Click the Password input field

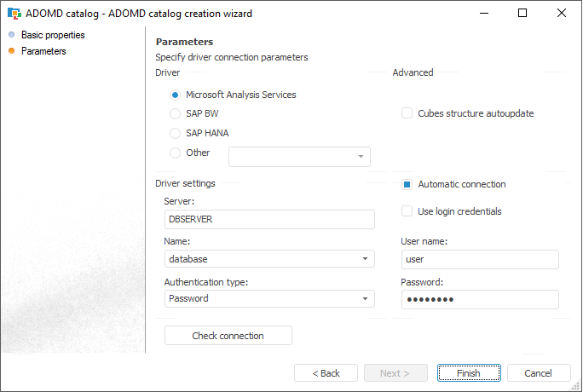(479, 299)
